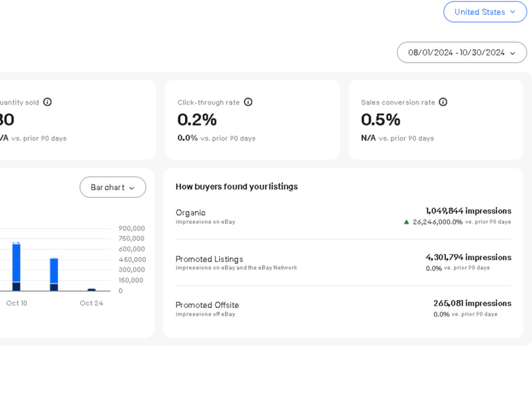Expand the 08/01/2024 - 10/30/2024 date picker
532x399 pixels.
[462, 53]
